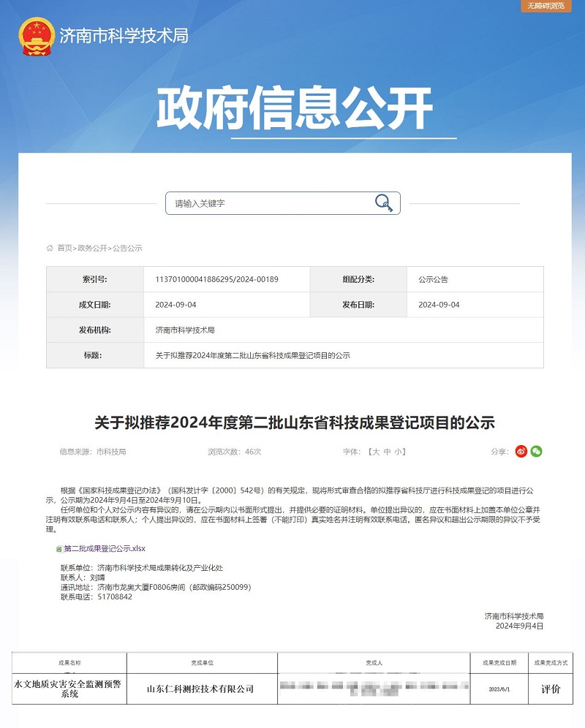Download 第二批成果登记公示.xlsx attachment
Screen dimensions: 585x728
[105, 549]
